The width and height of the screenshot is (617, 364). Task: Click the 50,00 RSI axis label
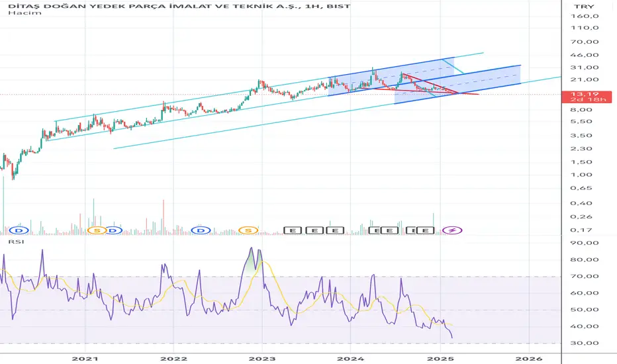tap(585, 310)
